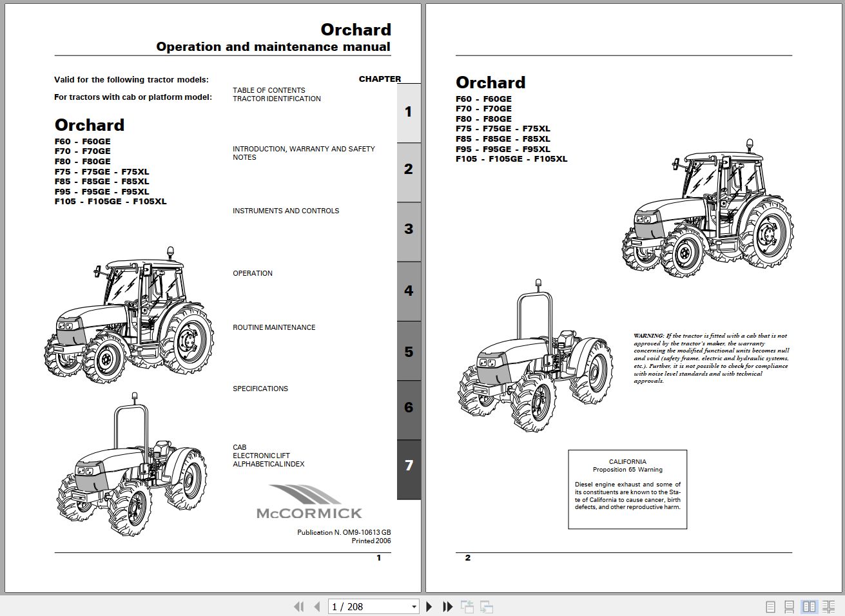Viewport: 845px width, 616px height.
Task: Click 'Valid for the following tractor models' text
Action: pos(131,80)
